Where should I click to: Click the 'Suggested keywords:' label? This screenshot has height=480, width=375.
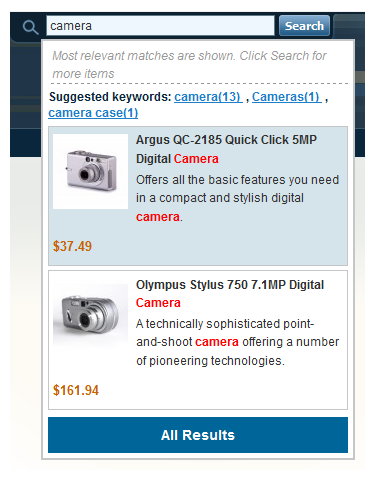pyautogui.click(x=110, y=97)
